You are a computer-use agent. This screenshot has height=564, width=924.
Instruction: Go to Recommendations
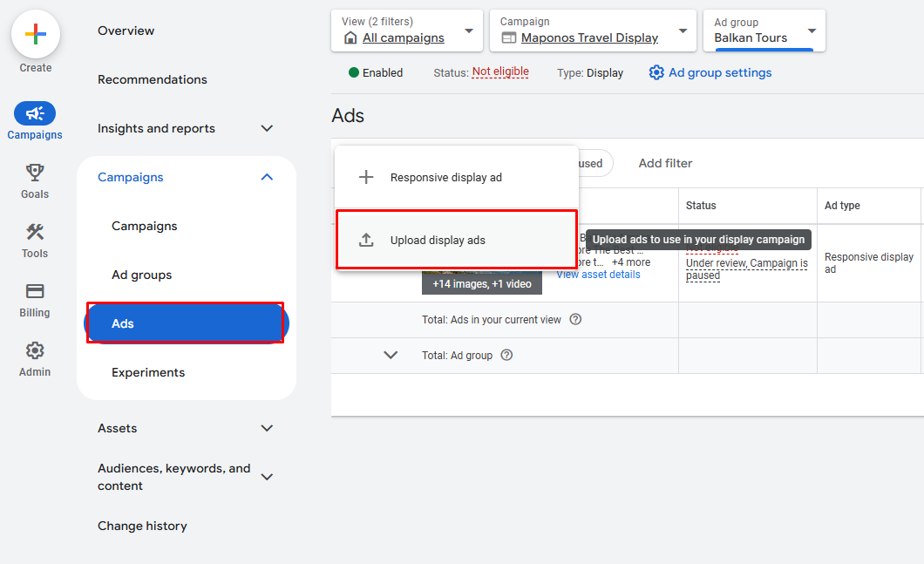click(152, 79)
